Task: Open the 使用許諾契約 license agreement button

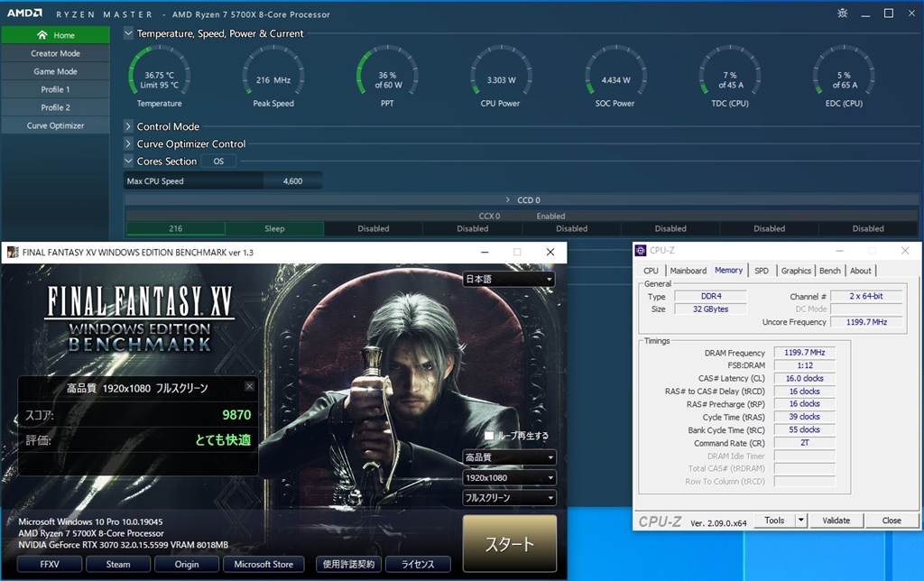Action: click(x=348, y=564)
